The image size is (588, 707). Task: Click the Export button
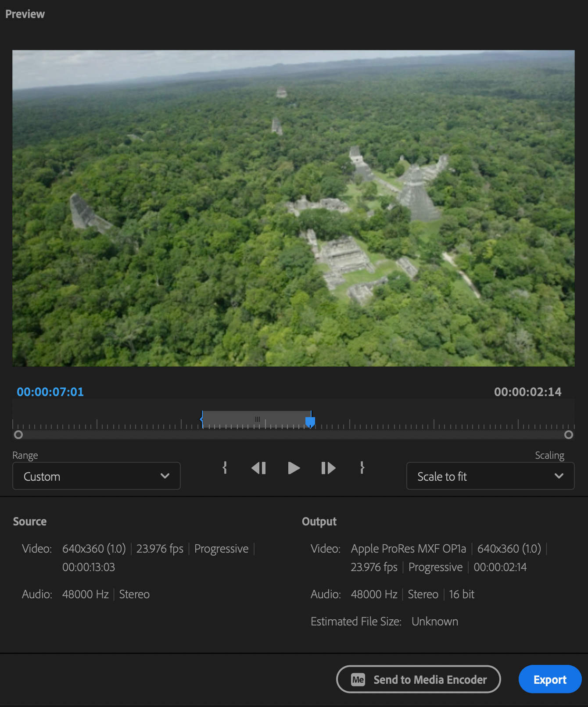pos(550,679)
